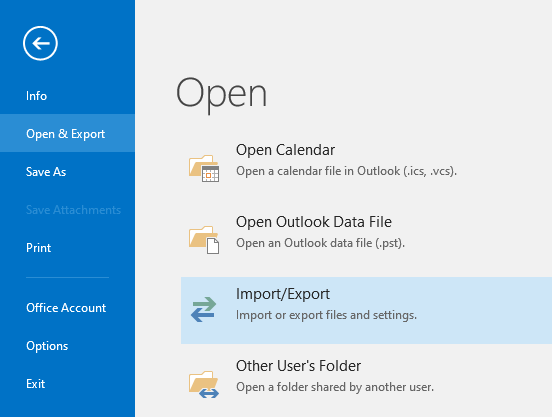Open the Print page

38,248
